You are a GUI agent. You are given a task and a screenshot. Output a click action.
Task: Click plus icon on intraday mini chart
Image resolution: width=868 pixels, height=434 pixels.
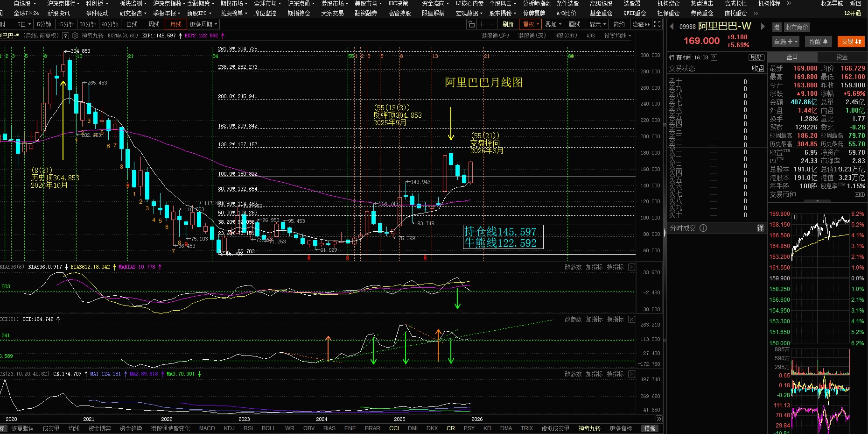pyautogui.click(x=795, y=217)
